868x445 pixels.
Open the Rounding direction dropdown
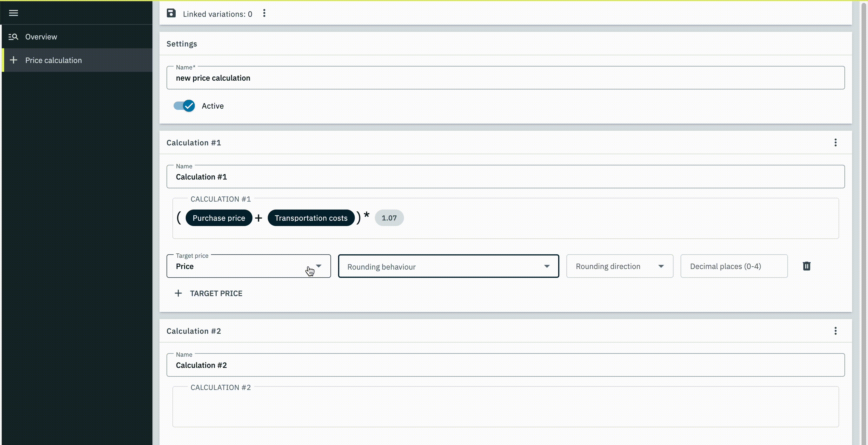click(x=620, y=266)
